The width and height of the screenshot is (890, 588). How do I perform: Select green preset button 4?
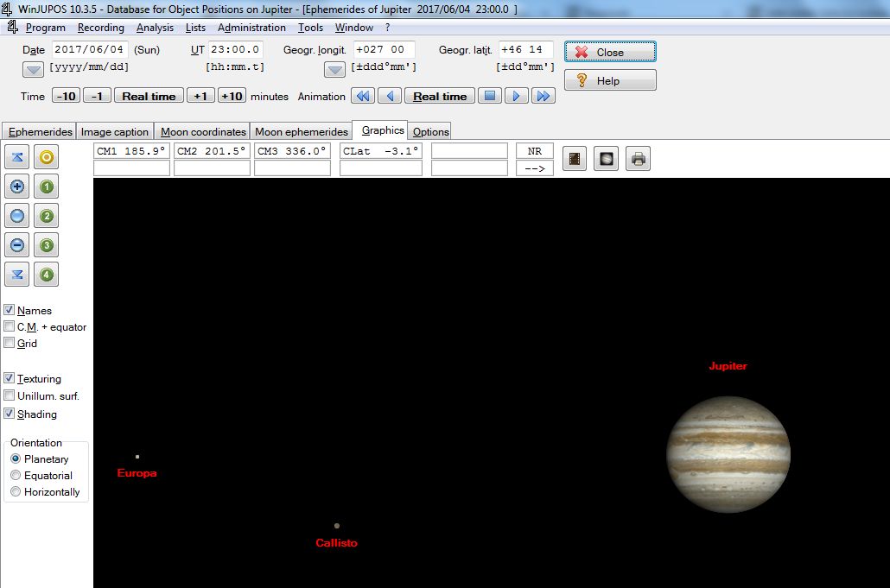47,275
